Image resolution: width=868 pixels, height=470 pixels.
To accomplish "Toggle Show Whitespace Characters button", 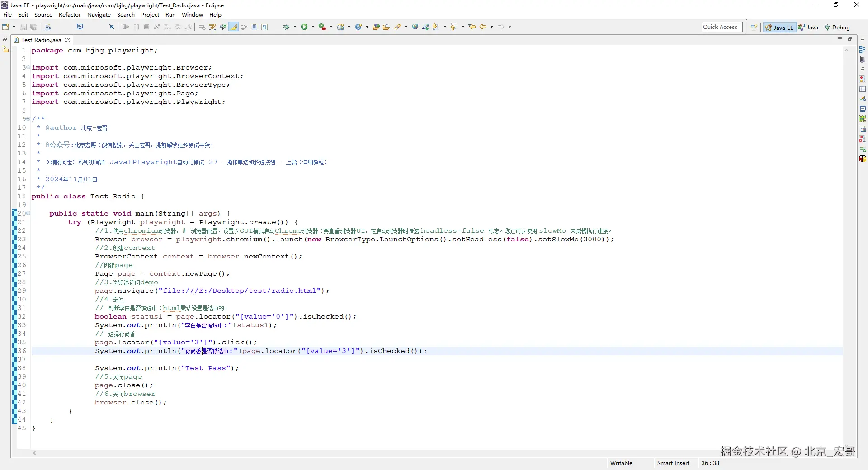I will (264, 27).
